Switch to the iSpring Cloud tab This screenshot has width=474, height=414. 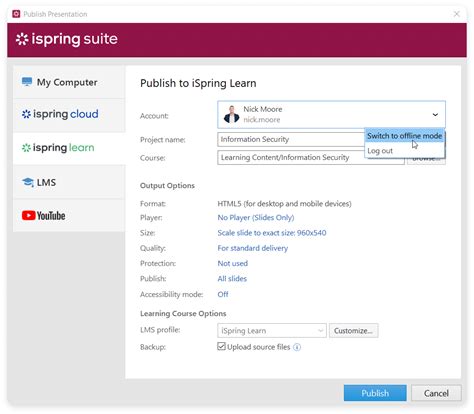[69, 114]
